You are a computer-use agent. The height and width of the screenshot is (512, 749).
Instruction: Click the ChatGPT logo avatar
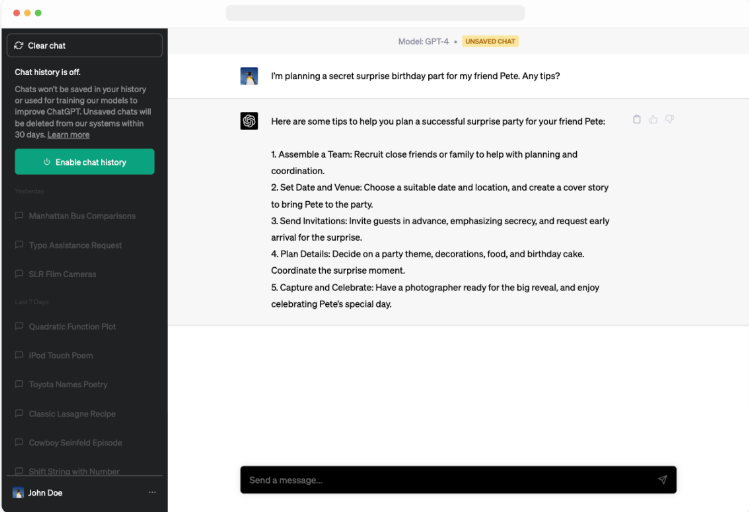[x=249, y=121]
